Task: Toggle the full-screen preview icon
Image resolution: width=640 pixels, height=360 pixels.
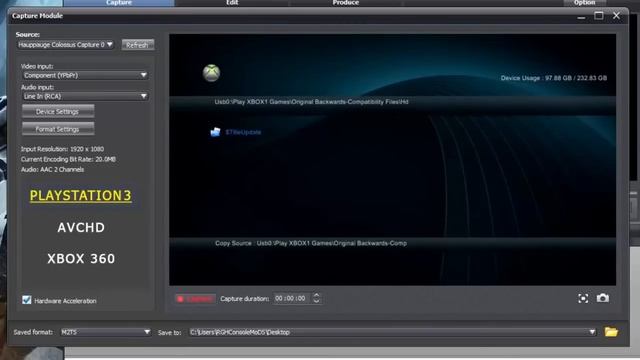Action: tap(583, 298)
